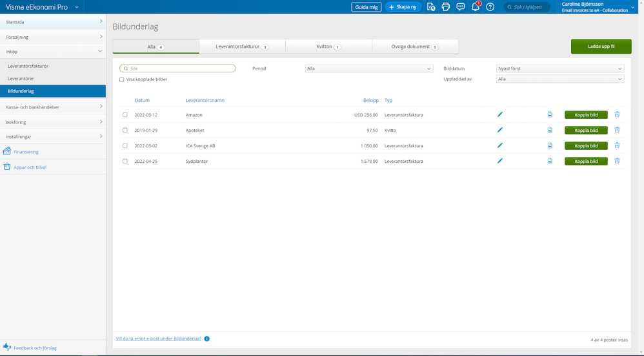Switch to the Kvitton tab
The image size is (644, 356).
pos(328,47)
